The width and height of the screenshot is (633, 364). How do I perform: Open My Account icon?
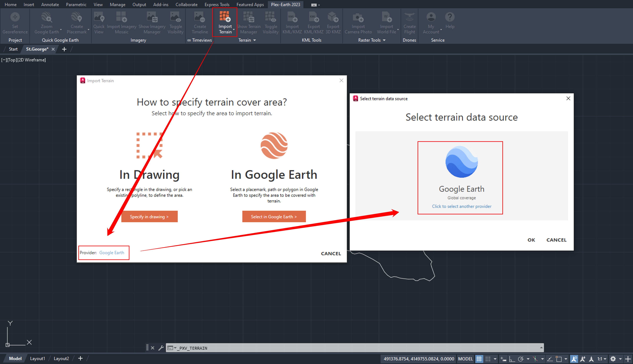click(x=431, y=17)
